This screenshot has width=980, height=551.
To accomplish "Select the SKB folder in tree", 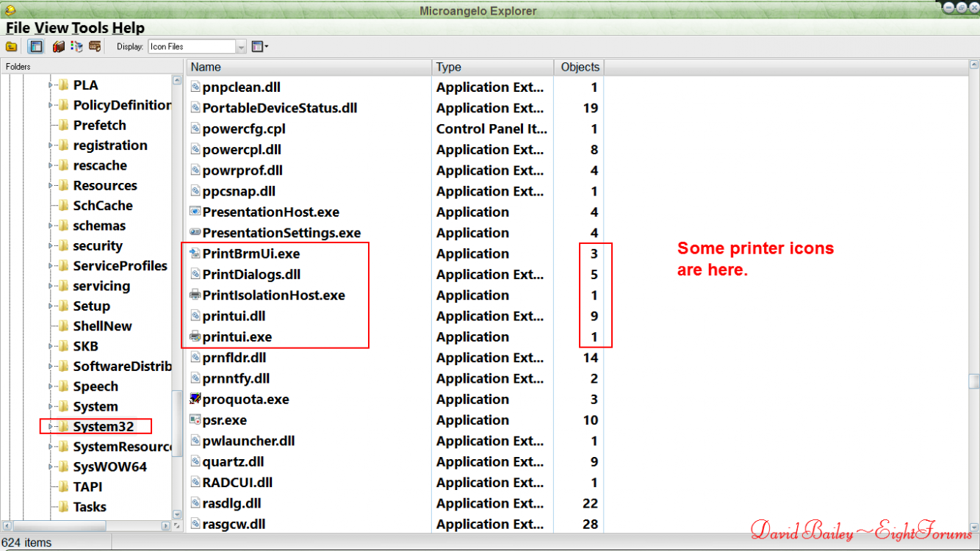I will (x=85, y=346).
